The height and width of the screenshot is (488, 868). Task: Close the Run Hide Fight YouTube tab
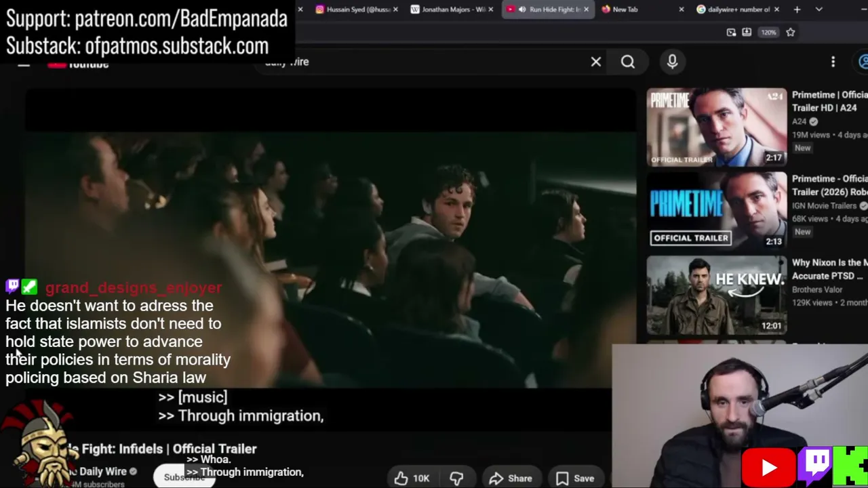click(587, 9)
